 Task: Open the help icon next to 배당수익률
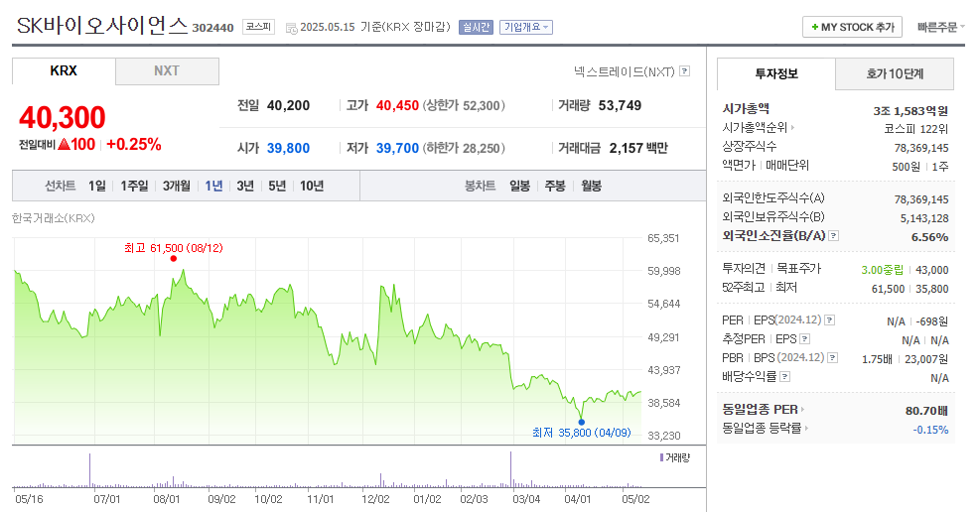[x=784, y=377]
